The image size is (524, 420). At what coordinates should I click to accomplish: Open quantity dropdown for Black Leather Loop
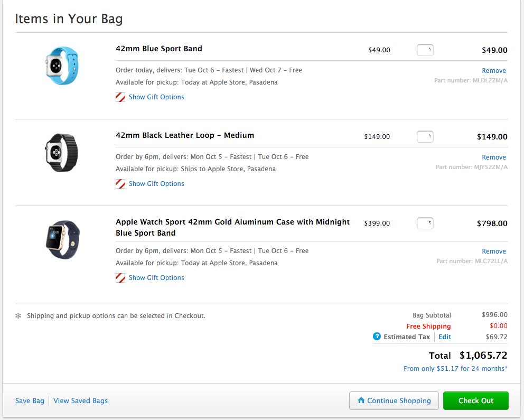(425, 137)
